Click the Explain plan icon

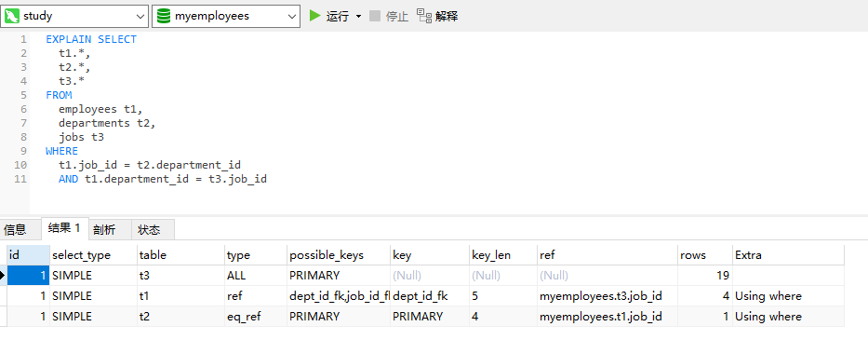[424, 16]
